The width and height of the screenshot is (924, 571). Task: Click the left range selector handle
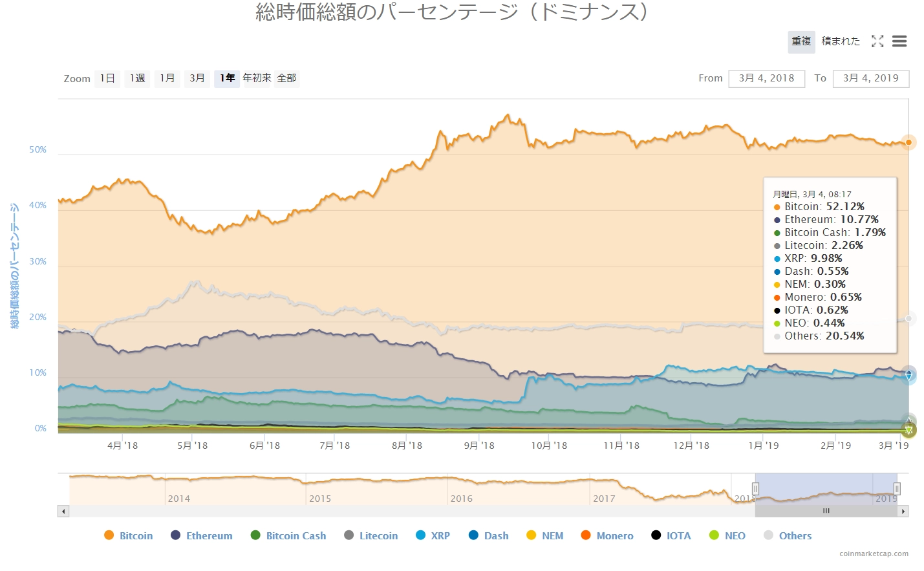(755, 489)
